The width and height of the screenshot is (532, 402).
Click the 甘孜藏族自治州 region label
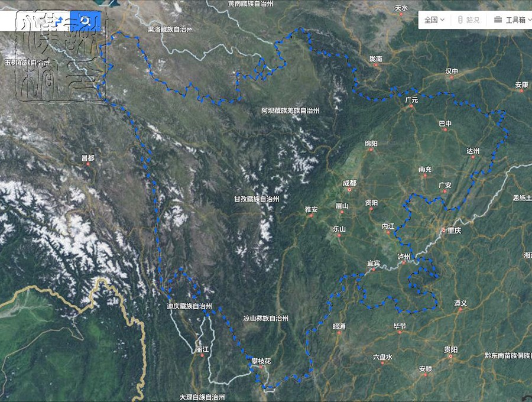[257, 199]
